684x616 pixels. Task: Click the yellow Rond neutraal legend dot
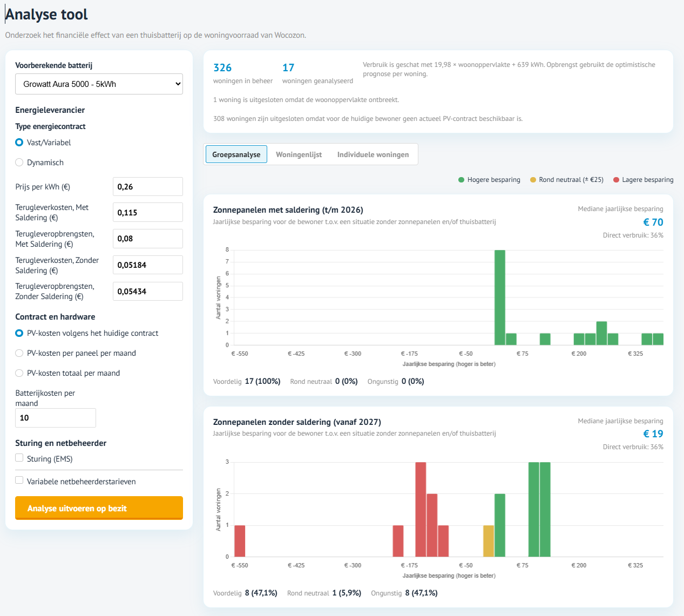(x=533, y=180)
